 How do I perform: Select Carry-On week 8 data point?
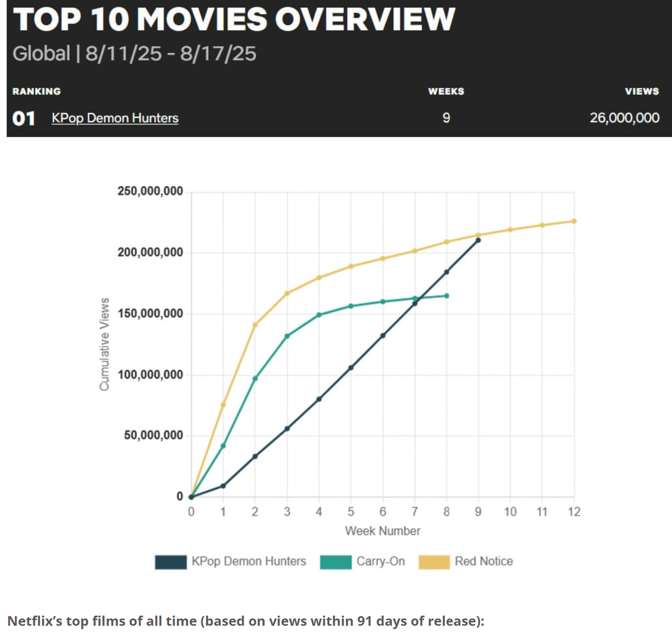coord(447,296)
